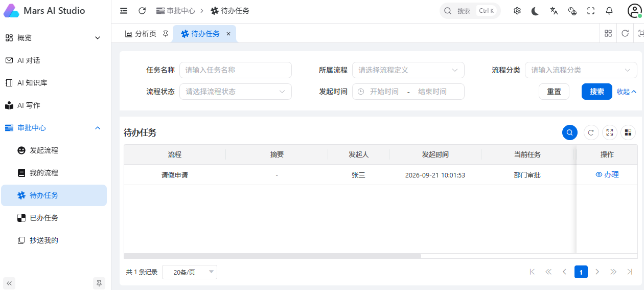
Task: Click the 部门审批 task cell
Action: pos(527,175)
